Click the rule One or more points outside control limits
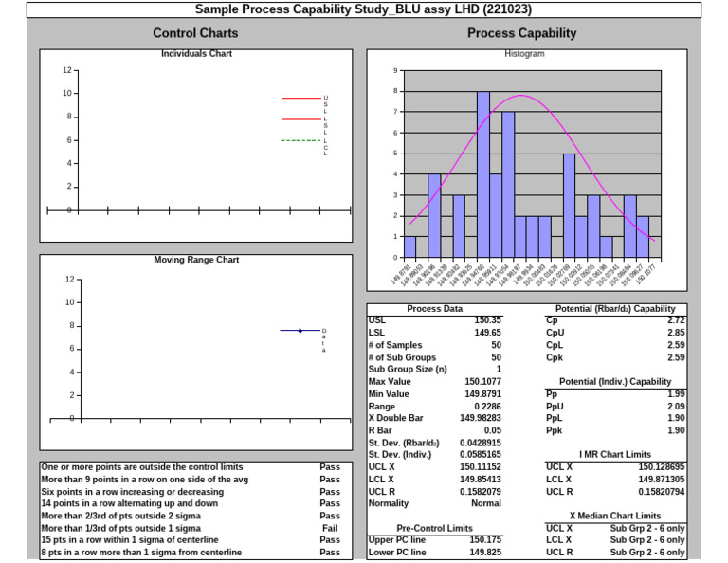The height and width of the screenshot is (563, 728). pos(142,467)
